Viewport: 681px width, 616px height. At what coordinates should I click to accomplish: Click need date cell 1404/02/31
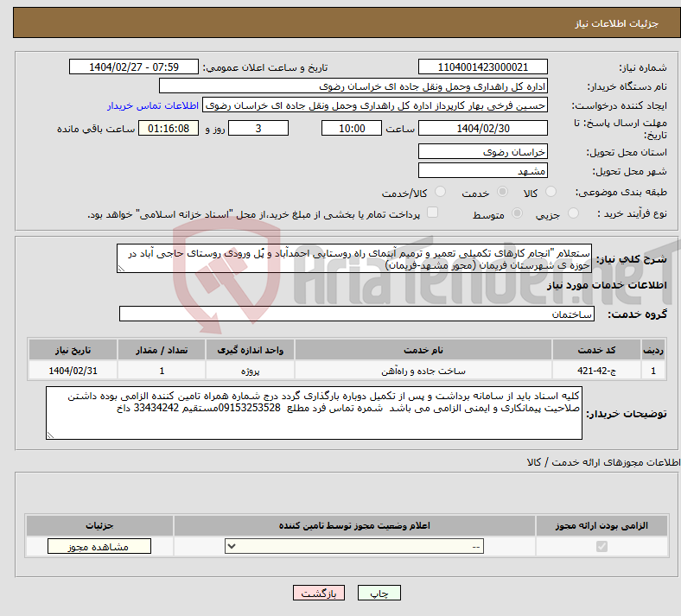click(x=73, y=371)
